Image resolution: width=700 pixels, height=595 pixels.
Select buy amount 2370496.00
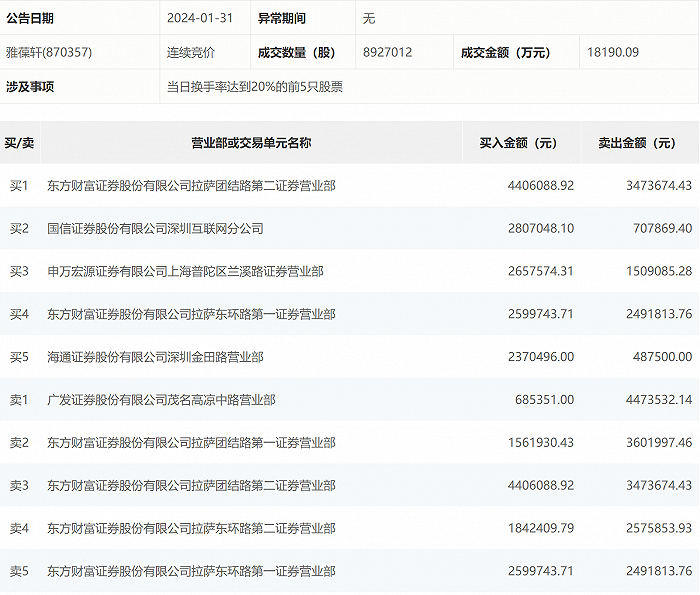pos(541,357)
